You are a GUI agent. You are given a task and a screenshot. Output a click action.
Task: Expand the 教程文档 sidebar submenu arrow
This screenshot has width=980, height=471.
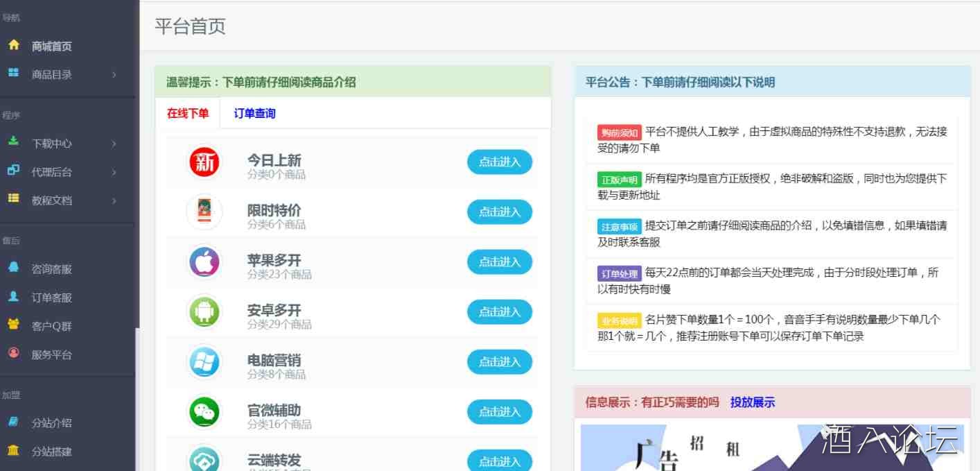114,200
